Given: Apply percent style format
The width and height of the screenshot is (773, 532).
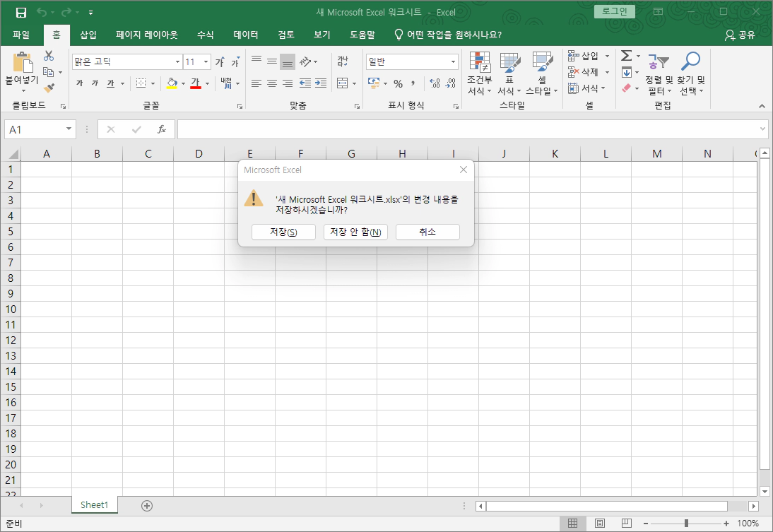Looking at the screenshot, I should point(399,84).
